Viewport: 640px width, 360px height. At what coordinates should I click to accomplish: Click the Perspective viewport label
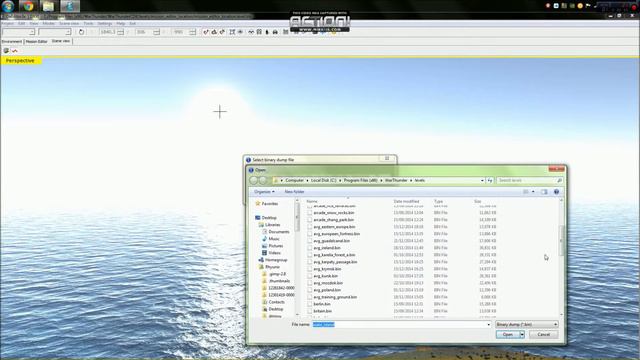pyautogui.click(x=20, y=60)
